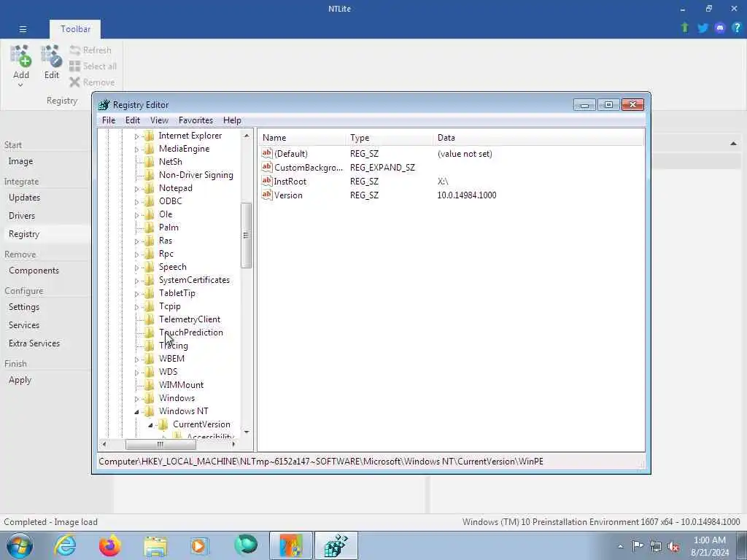
Task: Show hidden tray icons arrow
Action: [620, 547]
